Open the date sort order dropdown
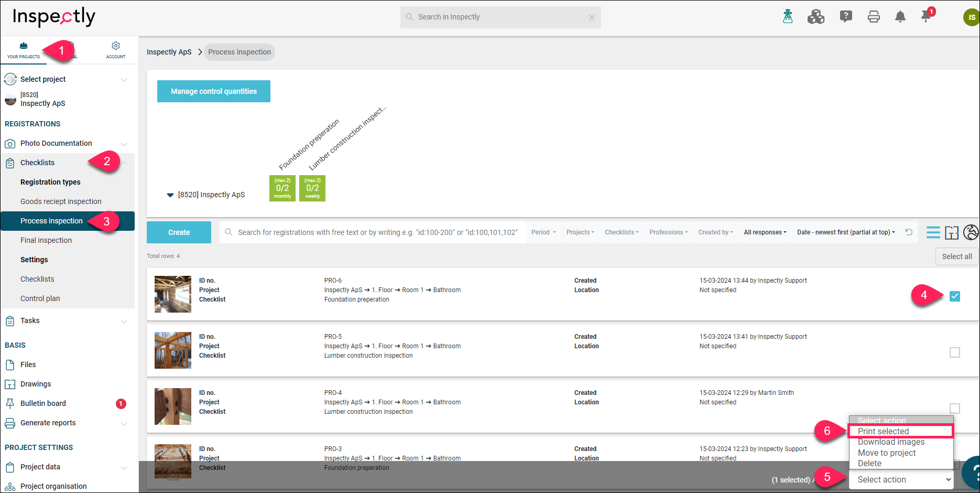The image size is (980, 493). coord(846,232)
